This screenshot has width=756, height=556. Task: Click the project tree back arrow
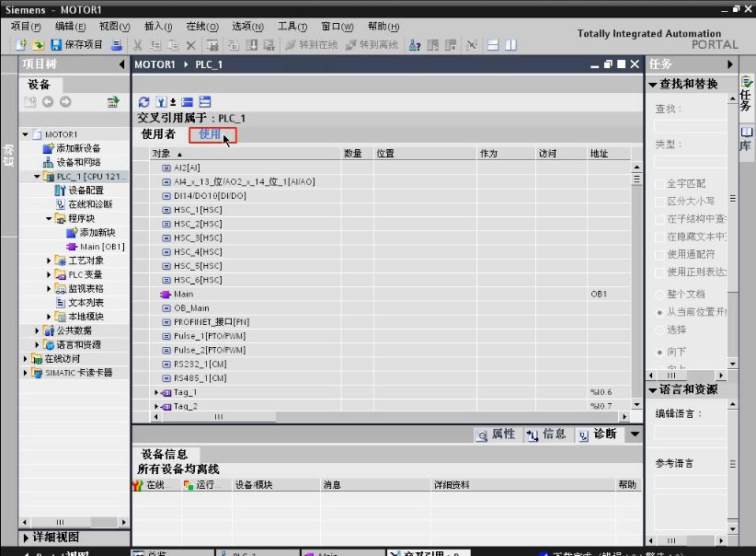(48, 102)
